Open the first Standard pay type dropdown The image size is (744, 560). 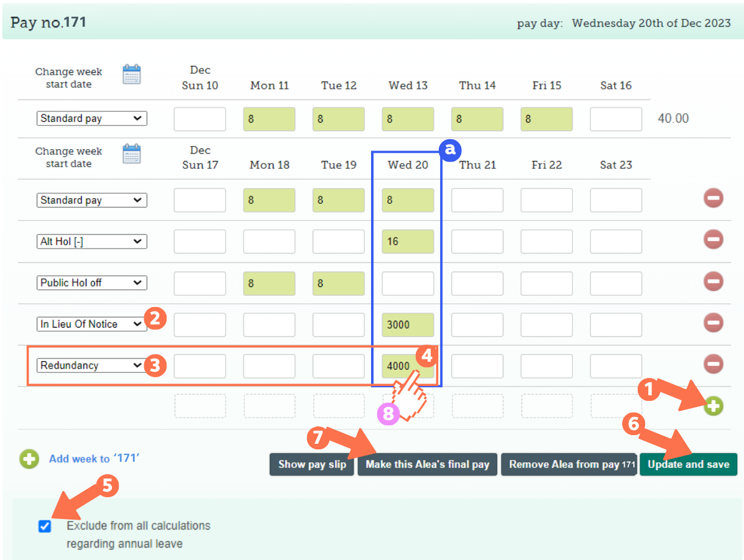click(x=91, y=118)
